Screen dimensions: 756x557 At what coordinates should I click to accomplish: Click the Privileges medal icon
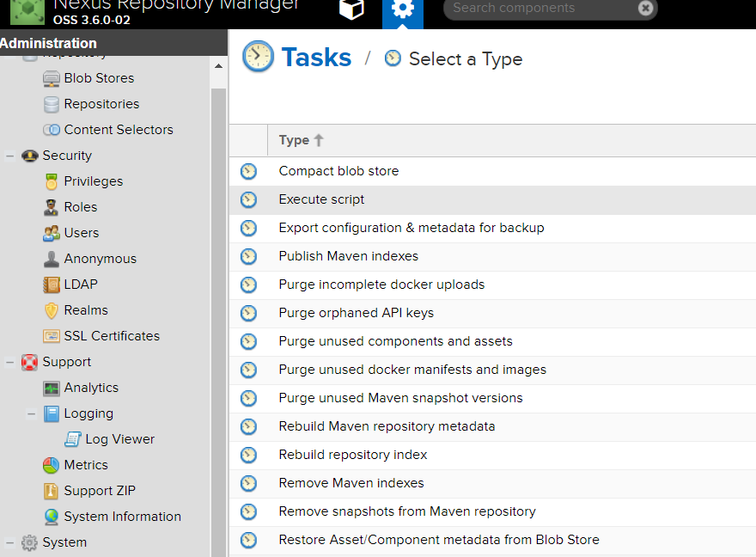pos(52,181)
